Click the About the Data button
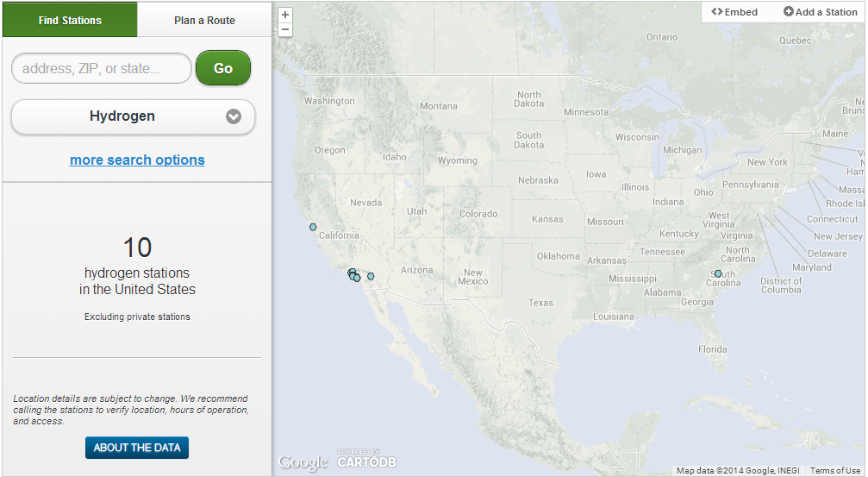The width and height of the screenshot is (868, 477). point(136,448)
